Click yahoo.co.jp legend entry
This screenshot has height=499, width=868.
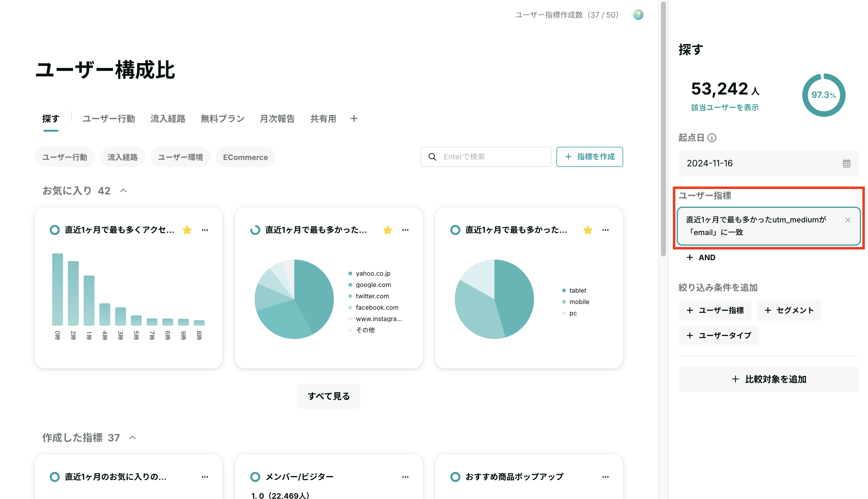[369, 273]
